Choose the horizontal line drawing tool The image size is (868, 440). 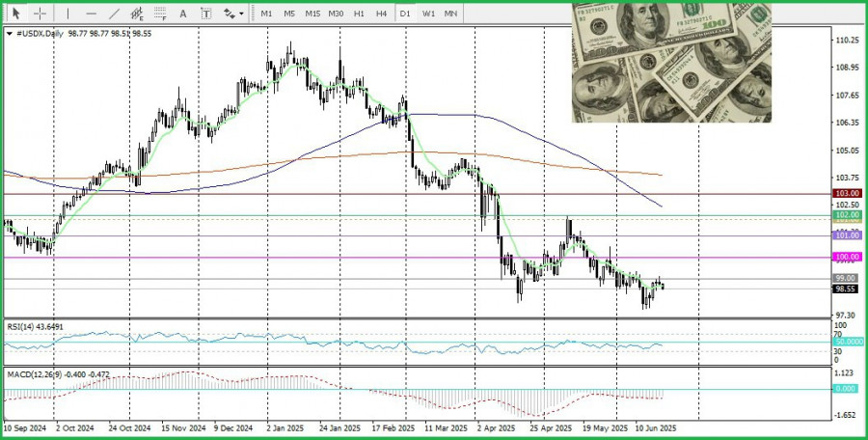coord(92,14)
